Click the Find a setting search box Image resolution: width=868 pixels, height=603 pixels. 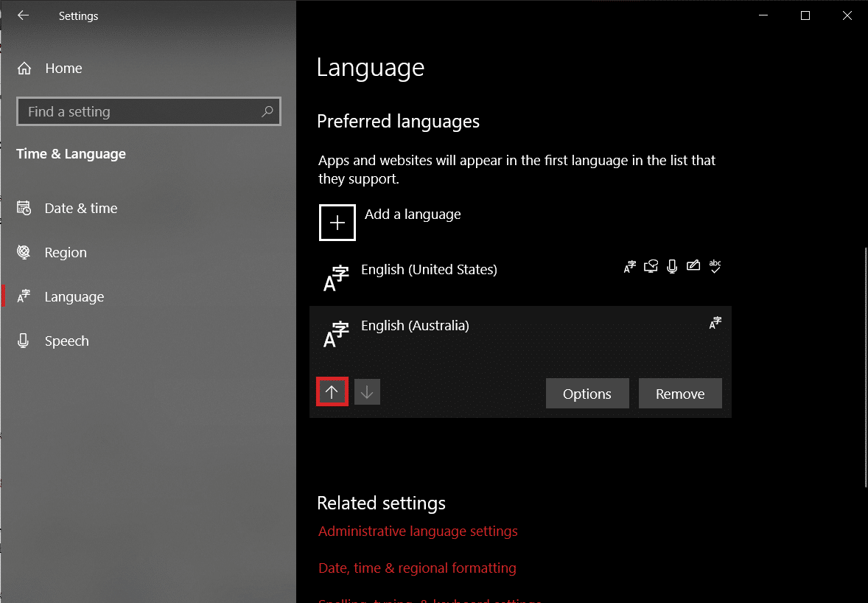click(140, 112)
